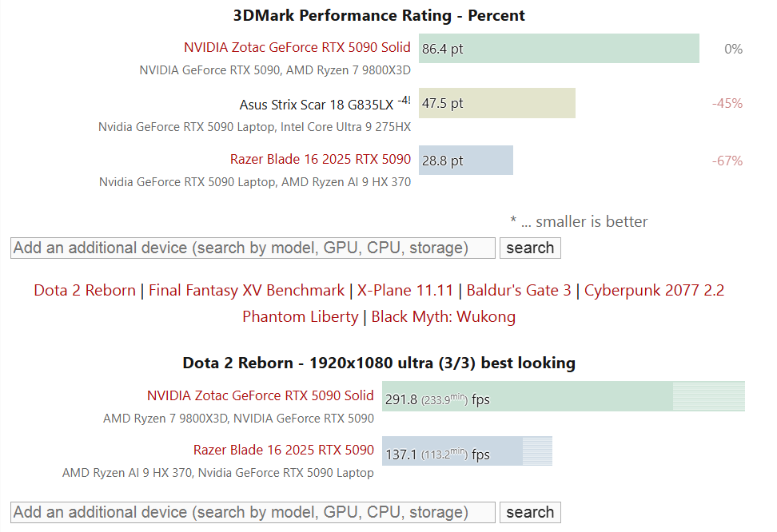Open the Baldur's Gate 3 link
Viewport: 777px width, 532px height.
(x=519, y=290)
